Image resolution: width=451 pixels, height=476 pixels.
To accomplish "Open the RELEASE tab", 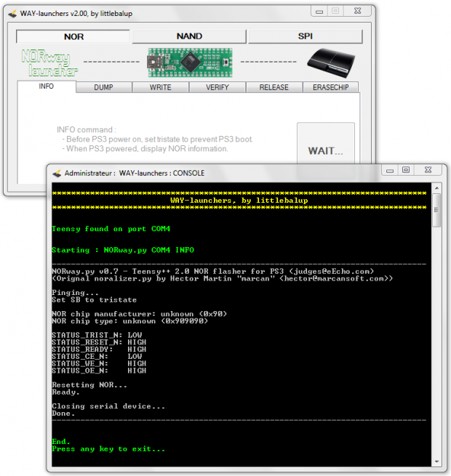I will [x=274, y=87].
